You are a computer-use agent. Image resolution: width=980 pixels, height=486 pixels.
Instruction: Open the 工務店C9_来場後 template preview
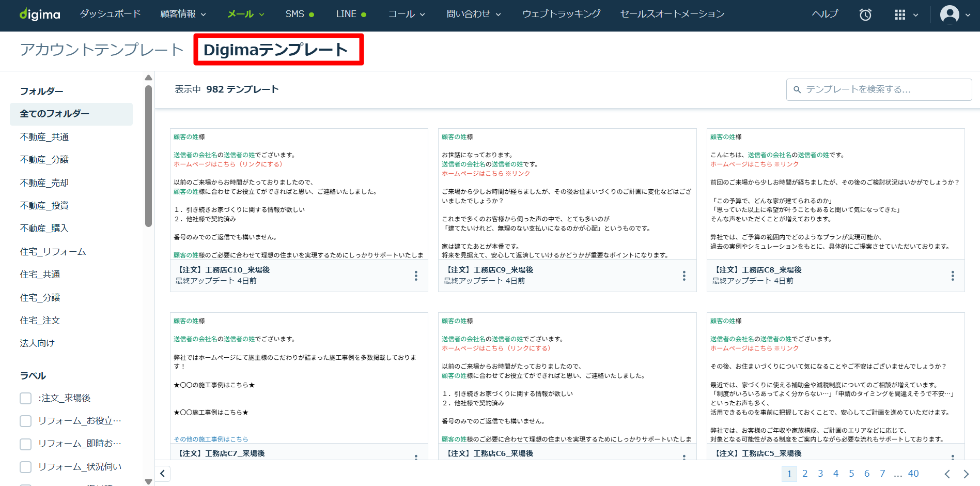567,194
